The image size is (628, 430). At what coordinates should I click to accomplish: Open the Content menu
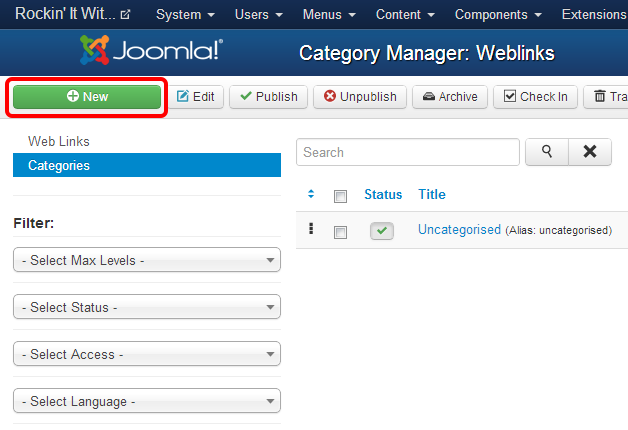tap(405, 14)
